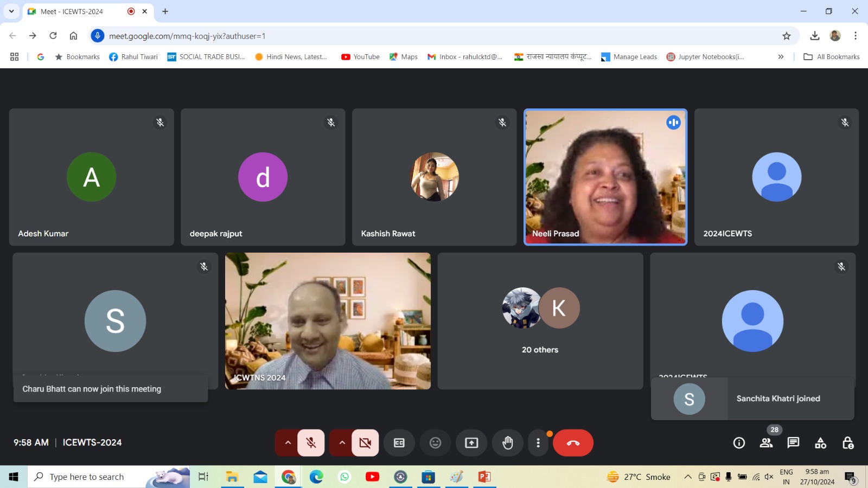Screen dimensions: 868x488
Task: Open Manage Leads bookmark
Action: click(x=629, y=56)
